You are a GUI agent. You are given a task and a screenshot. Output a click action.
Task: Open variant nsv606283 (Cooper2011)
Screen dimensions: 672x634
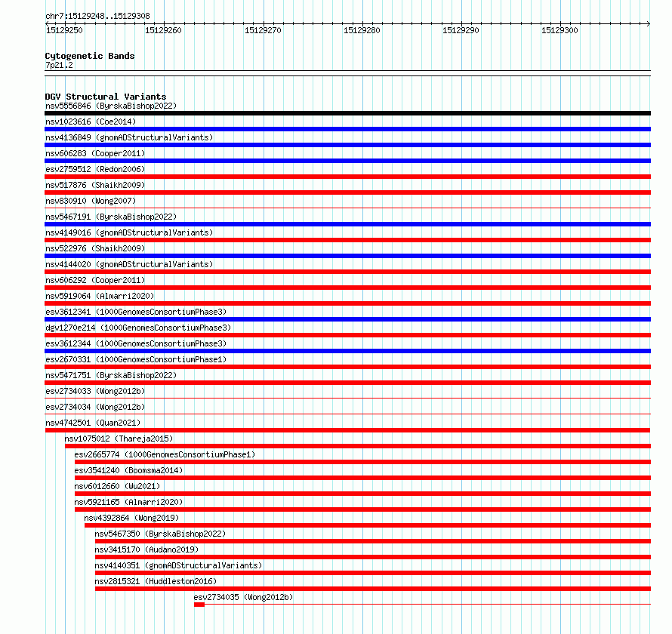95,153
